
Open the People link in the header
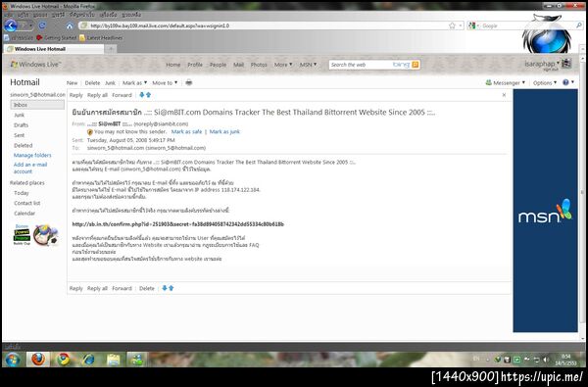click(x=218, y=65)
